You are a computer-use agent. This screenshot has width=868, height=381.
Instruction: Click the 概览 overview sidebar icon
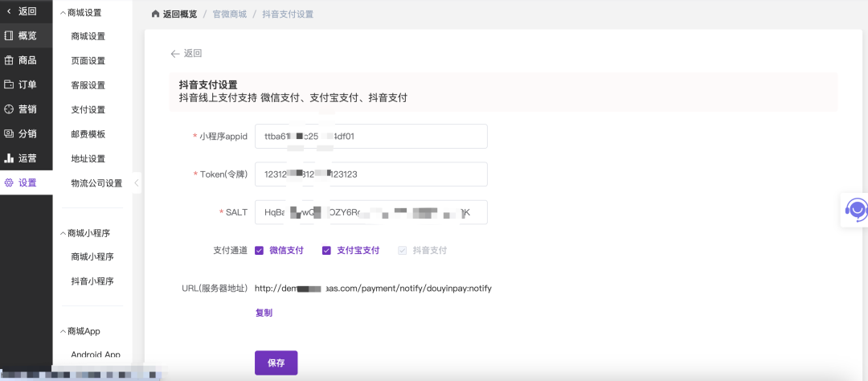9,35
